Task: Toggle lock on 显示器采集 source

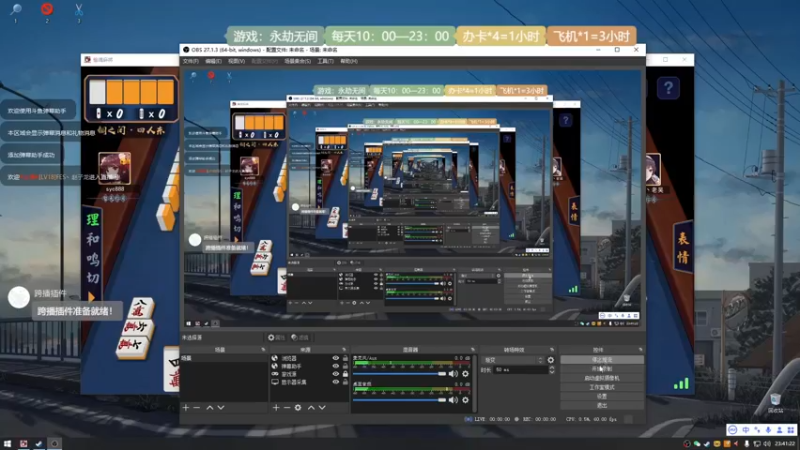Action: [x=345, y=382]
